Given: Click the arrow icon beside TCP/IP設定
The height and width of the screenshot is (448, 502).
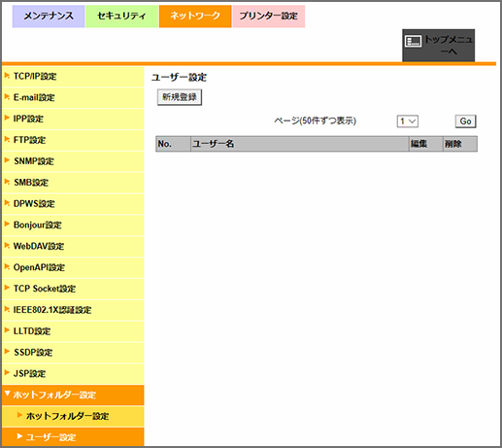Looking at the screenshot, I should click(x=7, y=76).
